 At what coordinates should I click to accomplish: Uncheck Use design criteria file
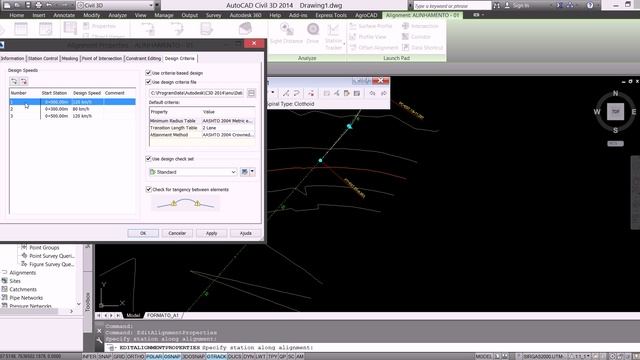click(x=149, y=82)
